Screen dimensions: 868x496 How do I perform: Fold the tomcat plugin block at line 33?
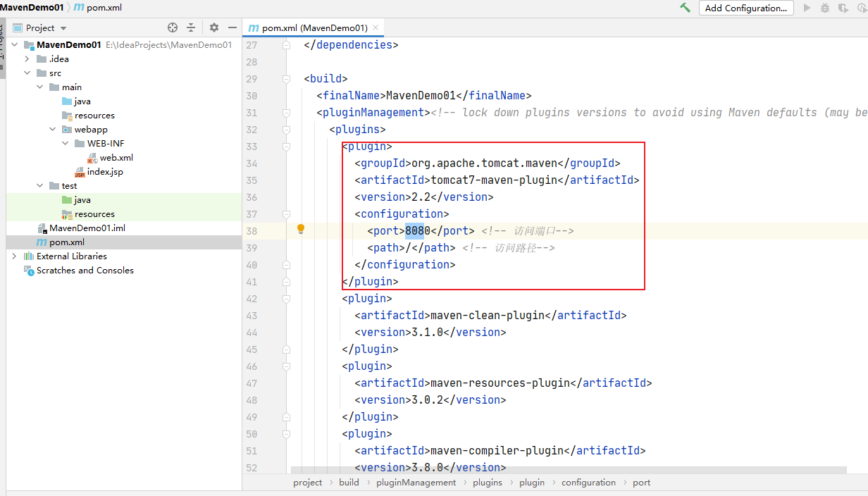coord(286,146)
